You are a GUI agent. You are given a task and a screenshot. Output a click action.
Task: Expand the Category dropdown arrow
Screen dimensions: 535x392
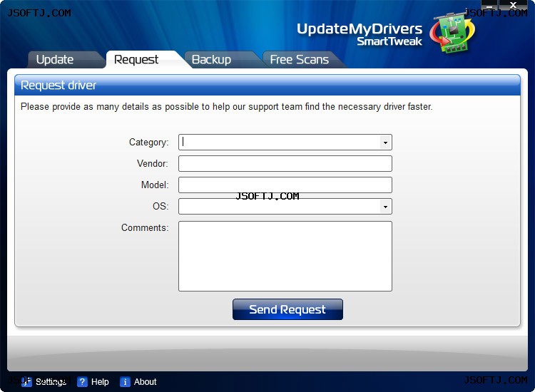click(x=385, y=143)
